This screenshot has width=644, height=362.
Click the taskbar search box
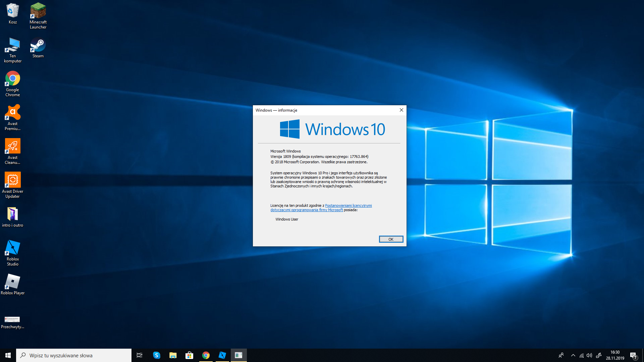tap(74, 355)
